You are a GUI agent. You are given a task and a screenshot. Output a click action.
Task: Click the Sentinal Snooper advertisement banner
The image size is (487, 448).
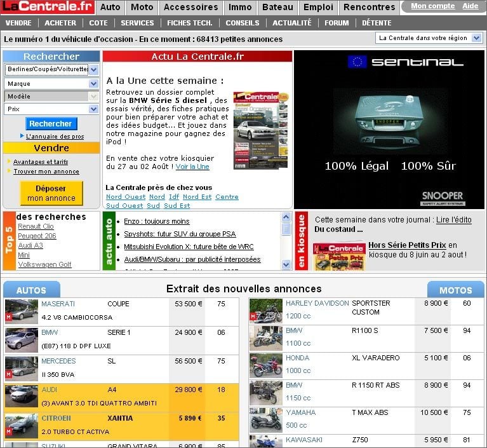389,130
